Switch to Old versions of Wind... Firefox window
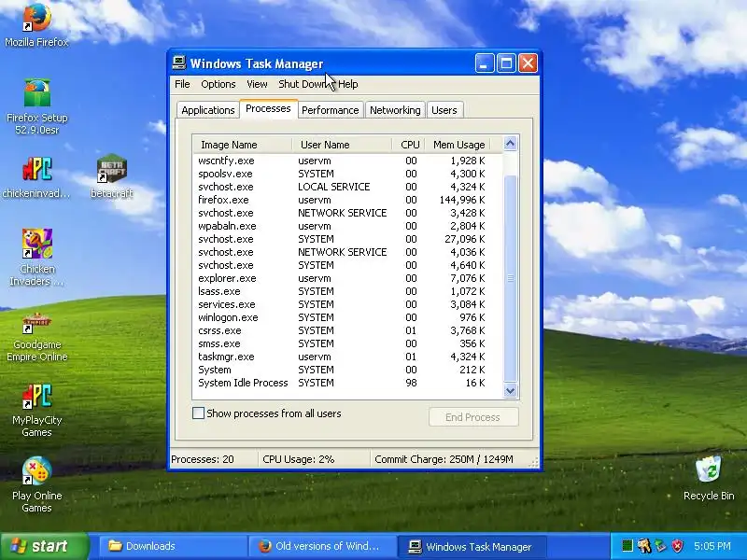The width and height of the screenshot is (747, 560). pos(322,546)
